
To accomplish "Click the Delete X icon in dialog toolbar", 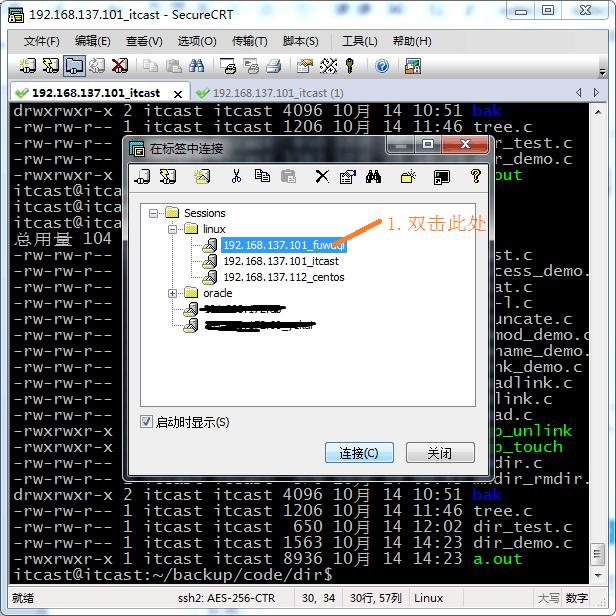I will point(322,176).
